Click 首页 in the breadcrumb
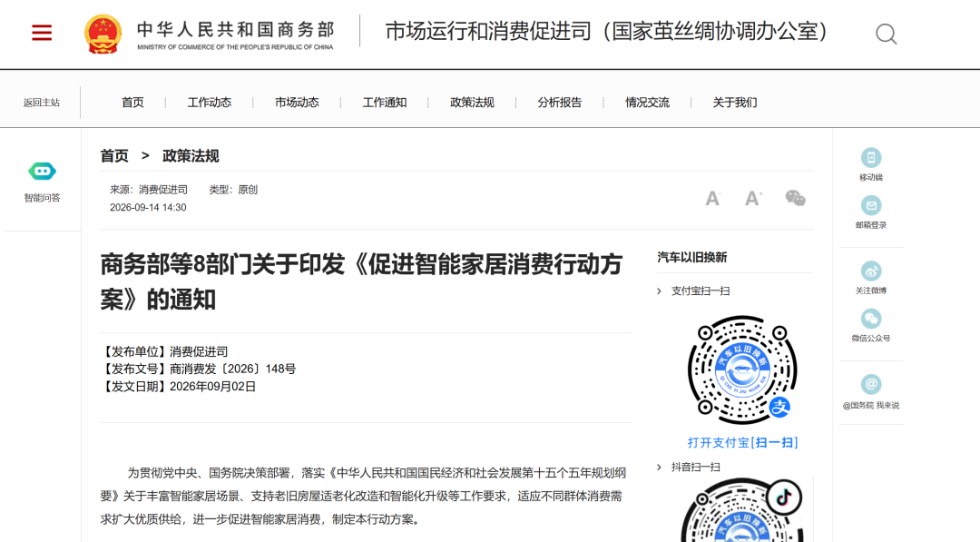Viewport: 980px width, 542px height. point(114,155)
